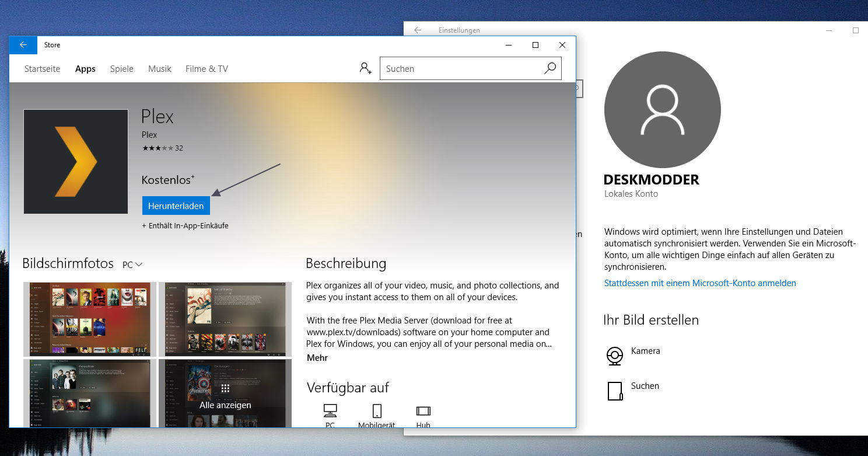Click the Ihr Bild erstellen heading
The height and width of the screenshot is (456, 868).
pos(651,320)
